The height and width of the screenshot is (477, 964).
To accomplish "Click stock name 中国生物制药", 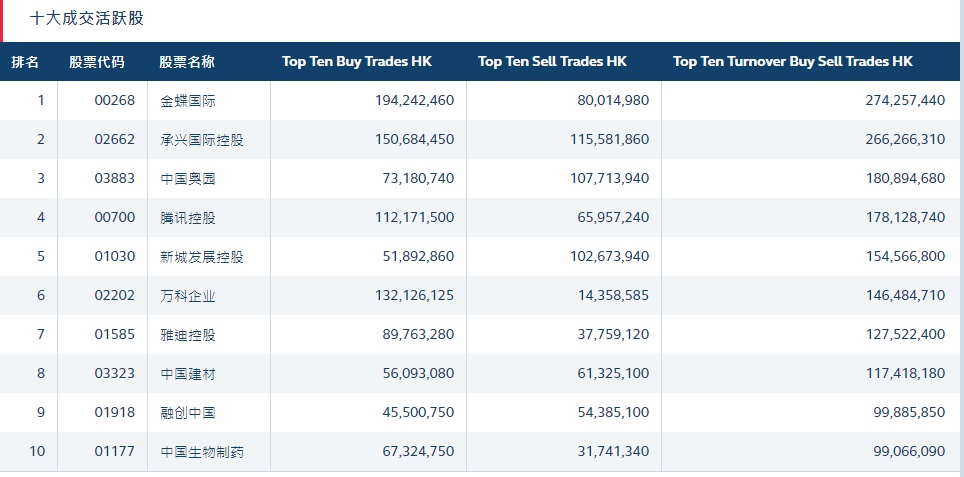I will [x=202, y=452].
